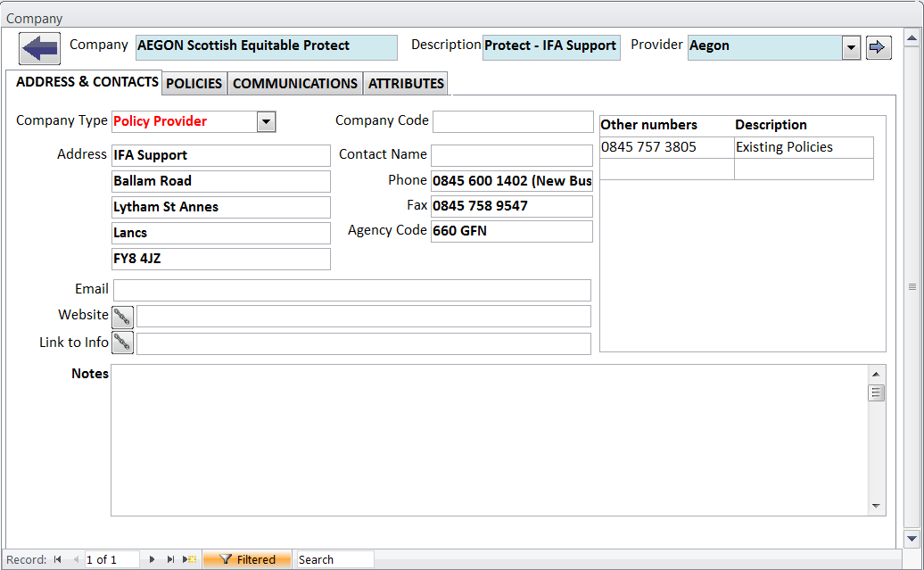Click the Agency Code field
924x570 pixels.
[512, 231]
